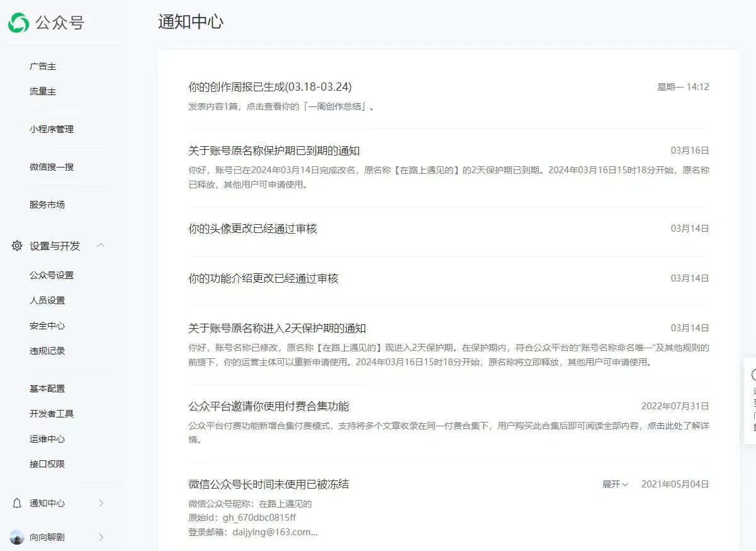756x551 pixels.
Task: Open 违规记录 in the sidebar
Action: pos(47,351)
